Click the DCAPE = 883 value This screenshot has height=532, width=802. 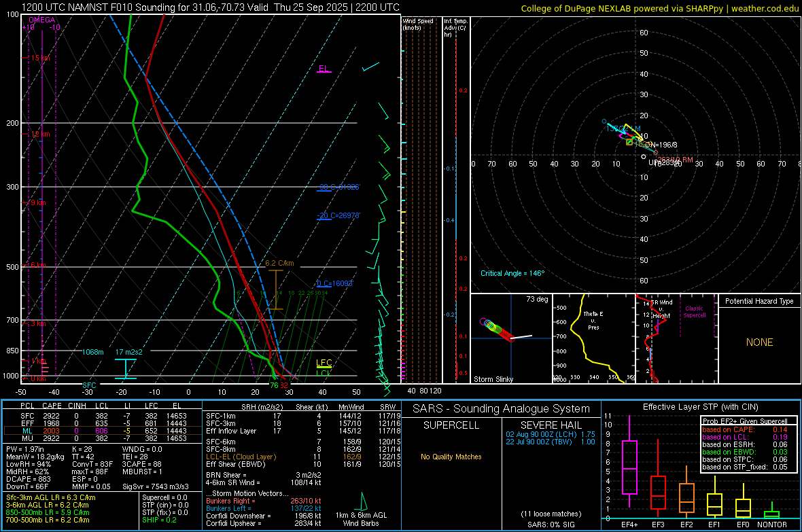coord(28,479)
